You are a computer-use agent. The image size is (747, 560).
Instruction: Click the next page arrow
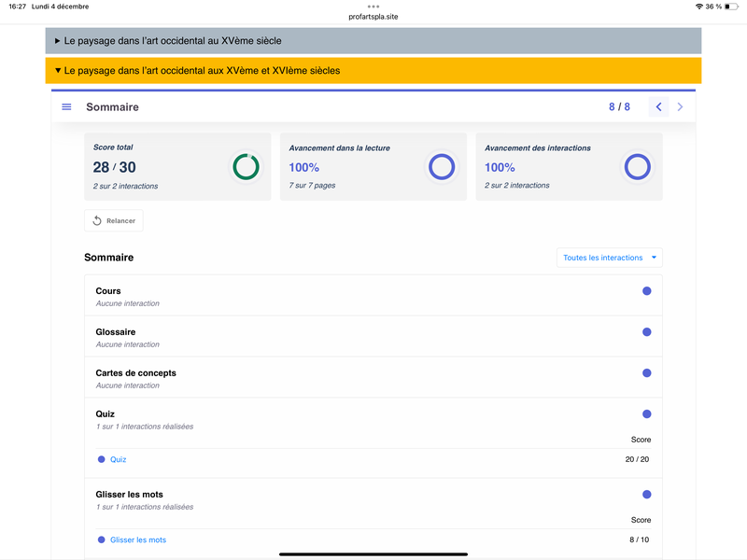click(680, 107)
